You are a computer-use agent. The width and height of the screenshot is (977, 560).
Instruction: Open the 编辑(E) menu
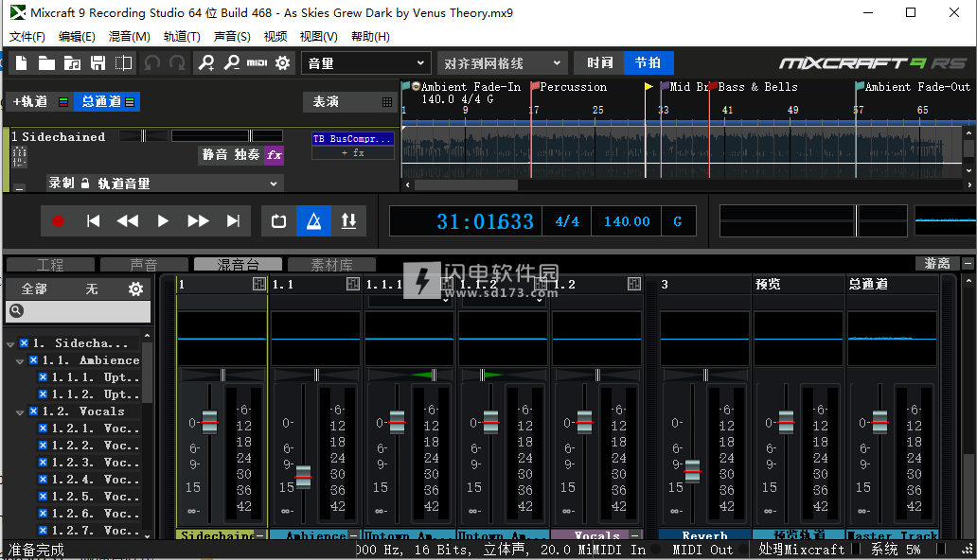click(x=77, y=37)
